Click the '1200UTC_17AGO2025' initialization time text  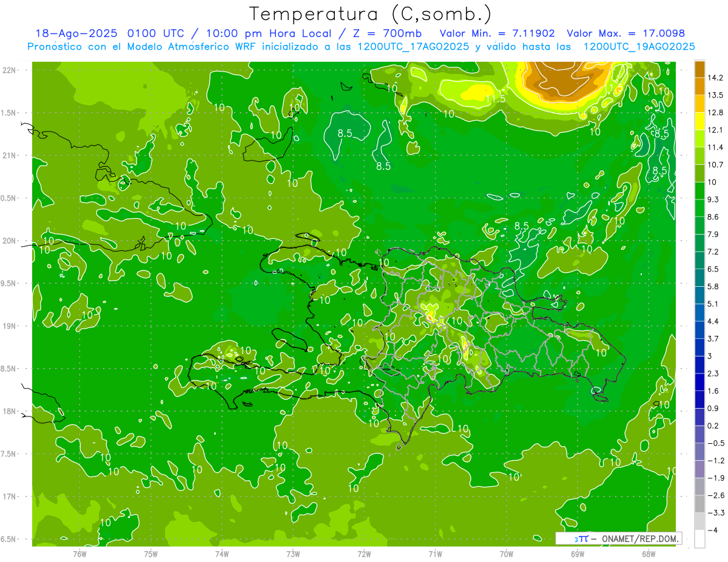point(412,47)
